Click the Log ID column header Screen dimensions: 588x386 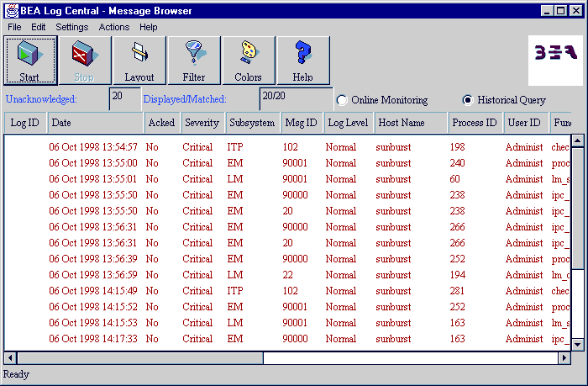coord(24,123)
